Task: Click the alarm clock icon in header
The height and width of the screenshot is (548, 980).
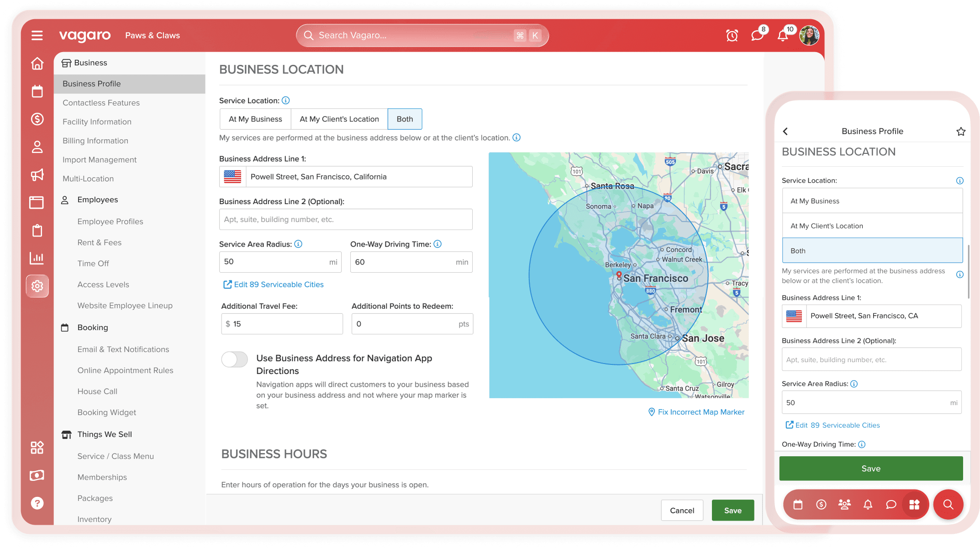Action: click(x=732, y=36)
